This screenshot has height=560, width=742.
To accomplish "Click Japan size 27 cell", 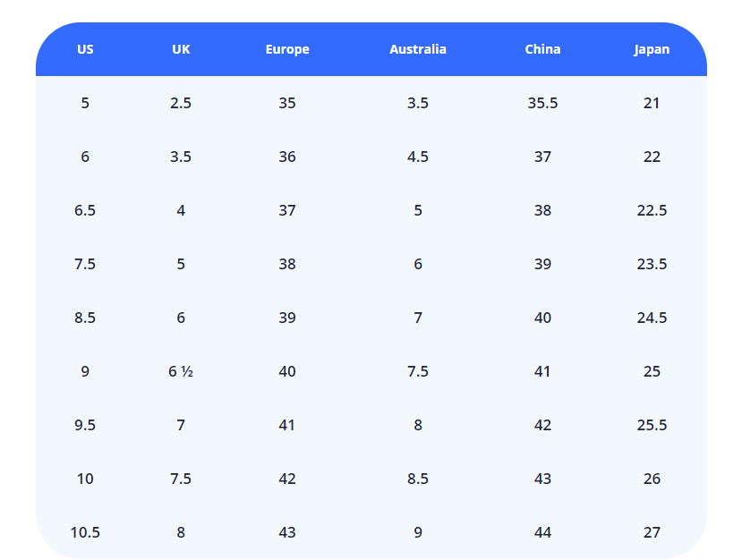I will click(652, 532).
